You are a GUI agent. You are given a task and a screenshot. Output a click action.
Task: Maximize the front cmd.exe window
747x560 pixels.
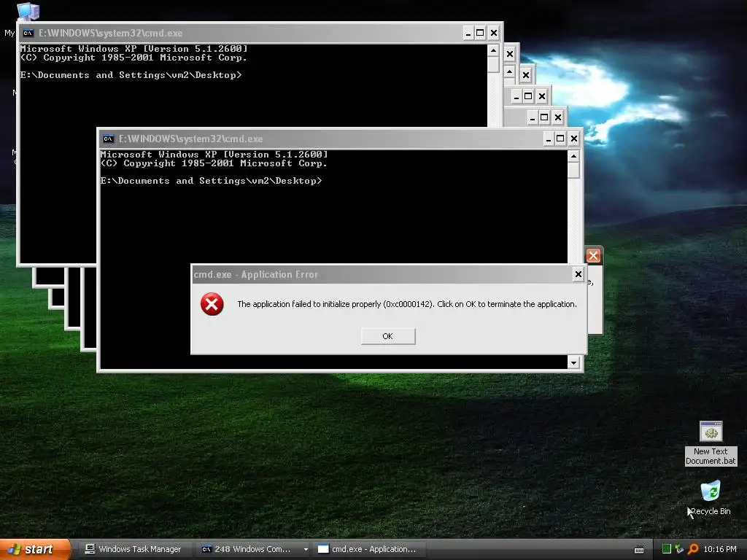pyautogui.click(x=561, y=139)
